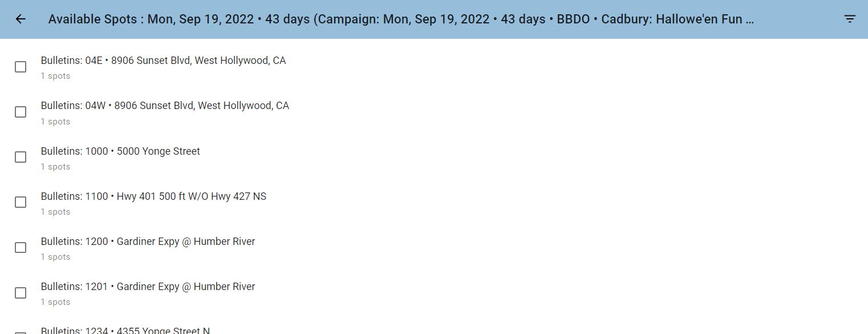Open Bulletins 04W 8906 Sunset Blvd item
The image size is (868, 334).
[434, 112]
